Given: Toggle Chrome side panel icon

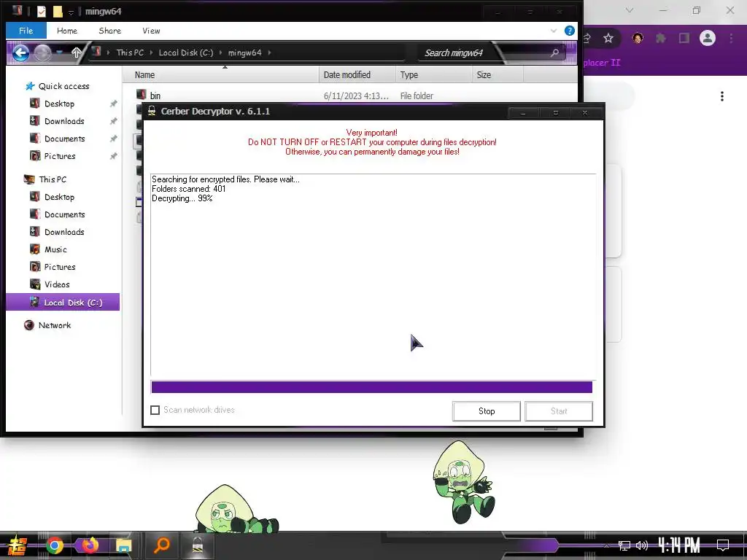Looking at the screenshot, I should [x=684, y=38].
